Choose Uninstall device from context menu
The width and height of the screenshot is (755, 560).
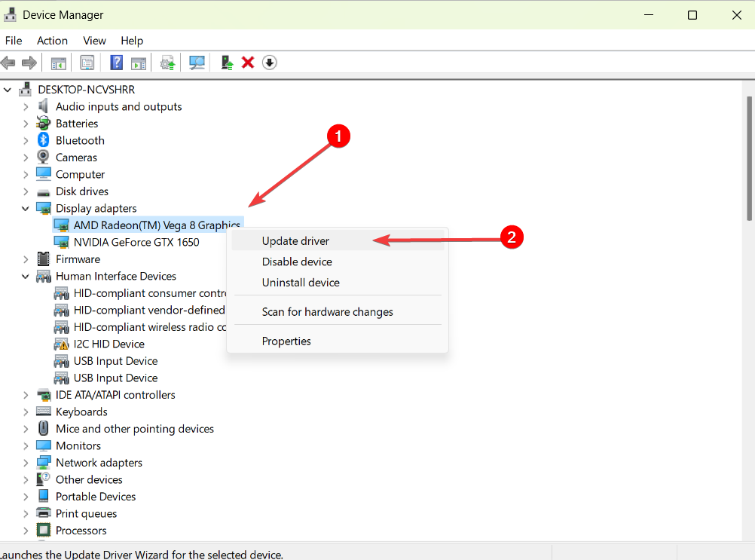click(x=338, y=282)
